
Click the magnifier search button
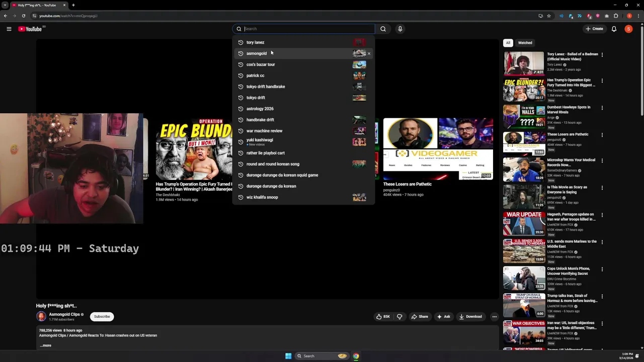[x=383, y=29]
